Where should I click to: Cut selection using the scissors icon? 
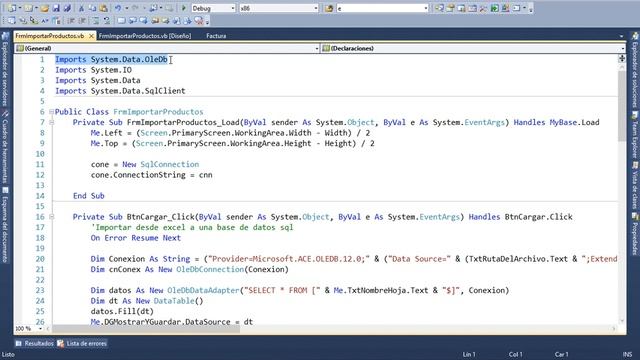point(81,8)
